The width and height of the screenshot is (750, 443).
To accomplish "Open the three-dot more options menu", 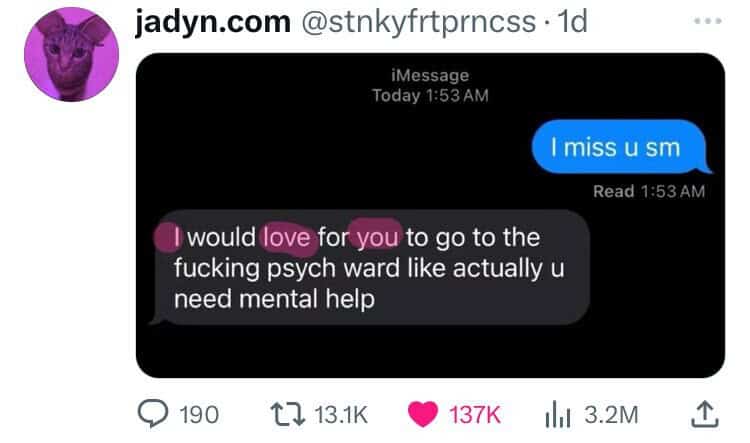I will pos(708,21).
